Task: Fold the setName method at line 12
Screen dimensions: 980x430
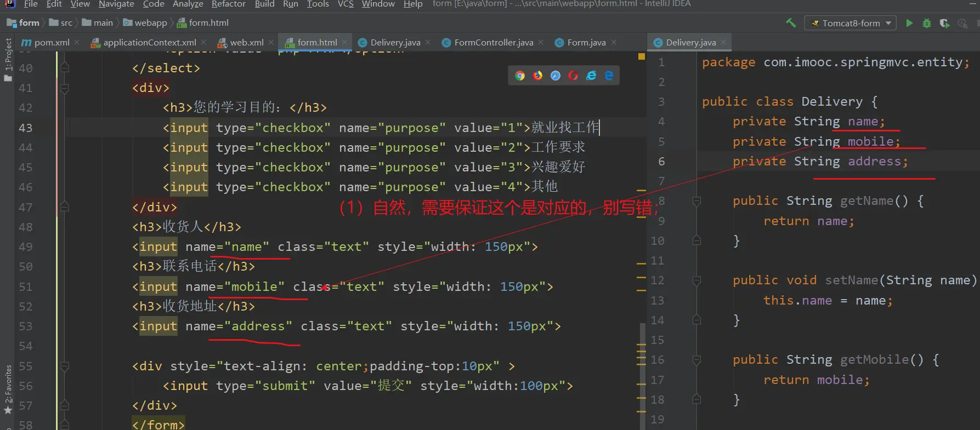Action: [x=696, y=280]
